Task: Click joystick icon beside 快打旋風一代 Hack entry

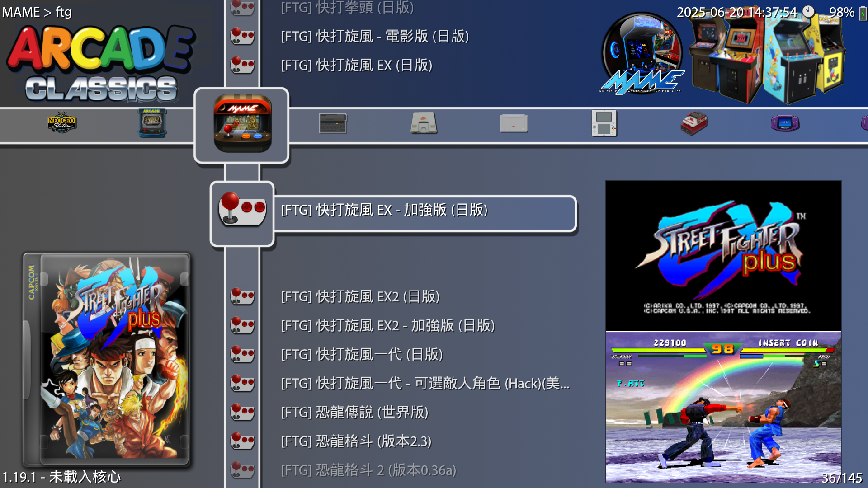Action: (x=242, y=383)
